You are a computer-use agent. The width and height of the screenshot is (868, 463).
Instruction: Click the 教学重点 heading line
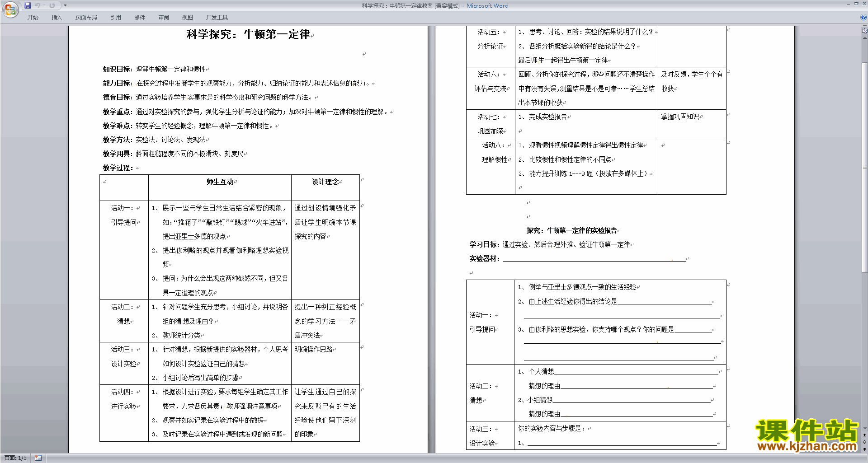point(246,112)
